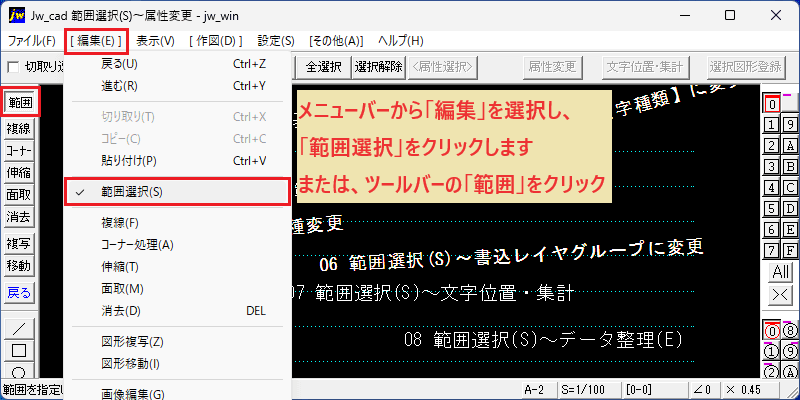Click the × layer button under All
Screen dimensions: 800x400
coord(781,294)
